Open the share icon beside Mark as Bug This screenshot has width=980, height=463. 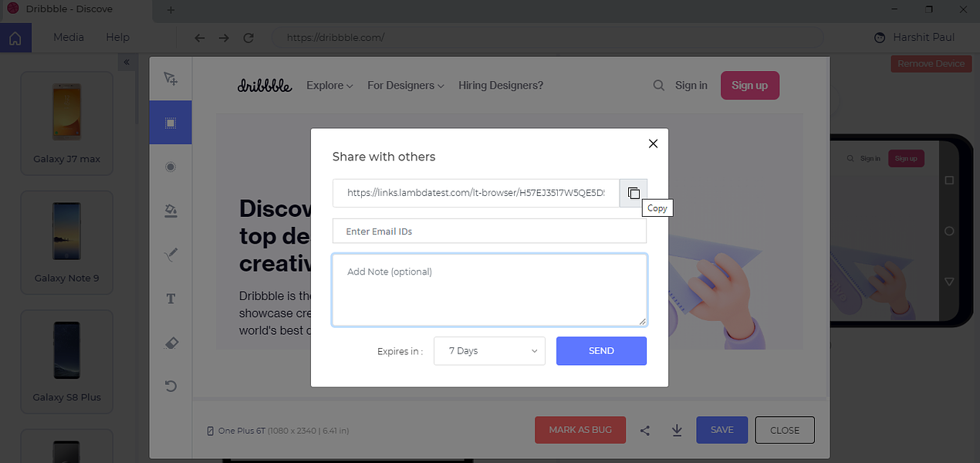pos(645,431)
